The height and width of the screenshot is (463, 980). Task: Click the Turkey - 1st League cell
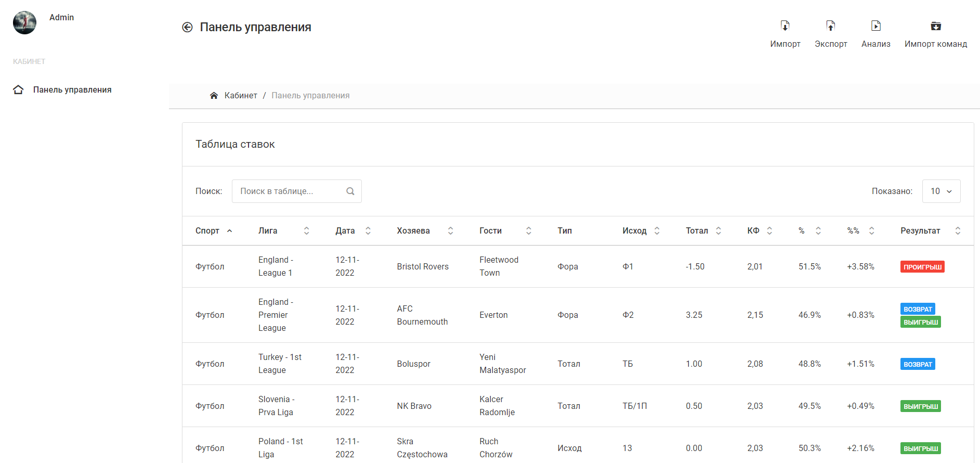click(280, 364)
